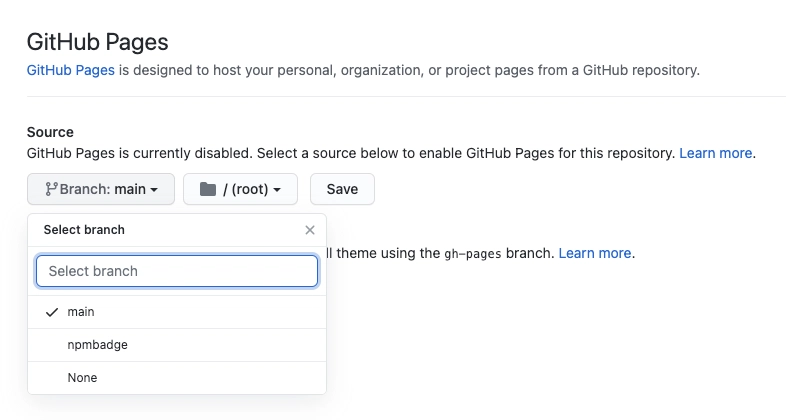786x420 pixels.
Task: Click the Save button
Action: [342, 189]
